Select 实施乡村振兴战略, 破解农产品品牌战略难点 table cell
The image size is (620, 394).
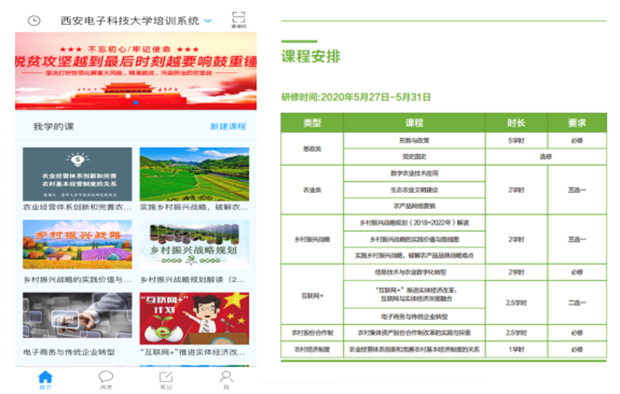[414, 256]
